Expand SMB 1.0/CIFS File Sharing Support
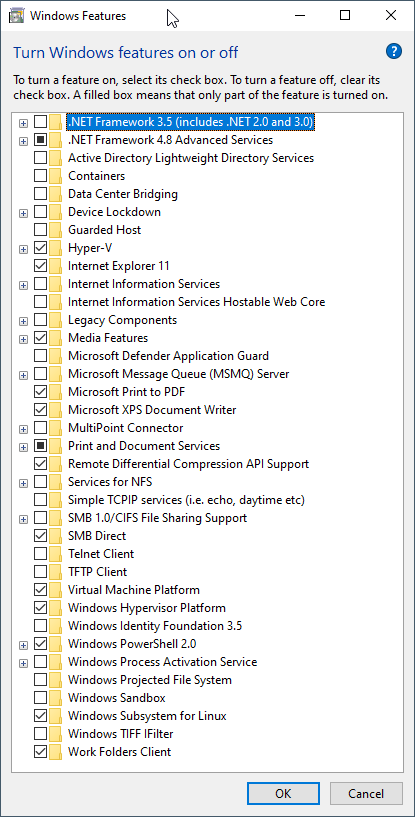The width and height of the screenshot is (415, 817). (23, 519)
